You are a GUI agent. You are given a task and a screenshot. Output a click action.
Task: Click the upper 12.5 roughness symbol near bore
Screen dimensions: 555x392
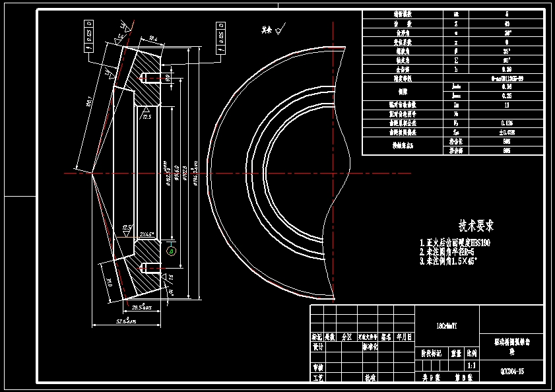(x=146, y=114)
